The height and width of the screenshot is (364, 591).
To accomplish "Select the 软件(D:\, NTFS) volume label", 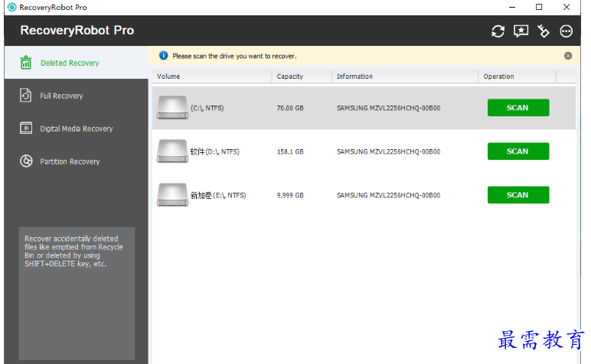I will click(x=215, y=151).
